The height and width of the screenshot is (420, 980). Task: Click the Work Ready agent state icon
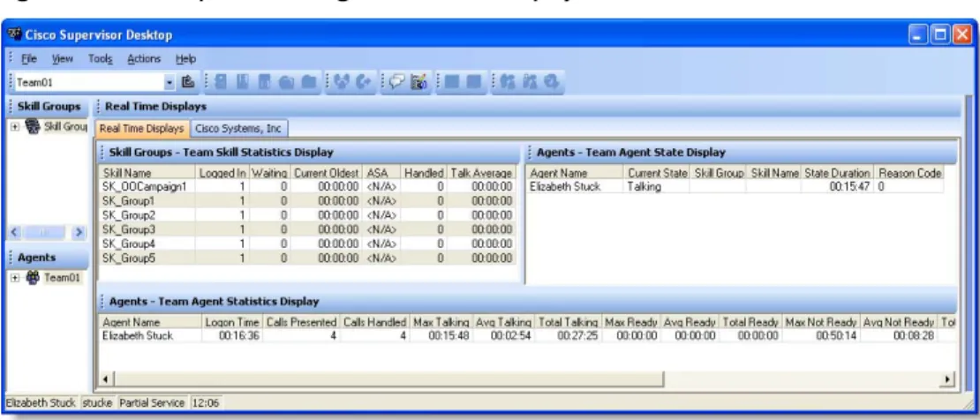[287, 82]
